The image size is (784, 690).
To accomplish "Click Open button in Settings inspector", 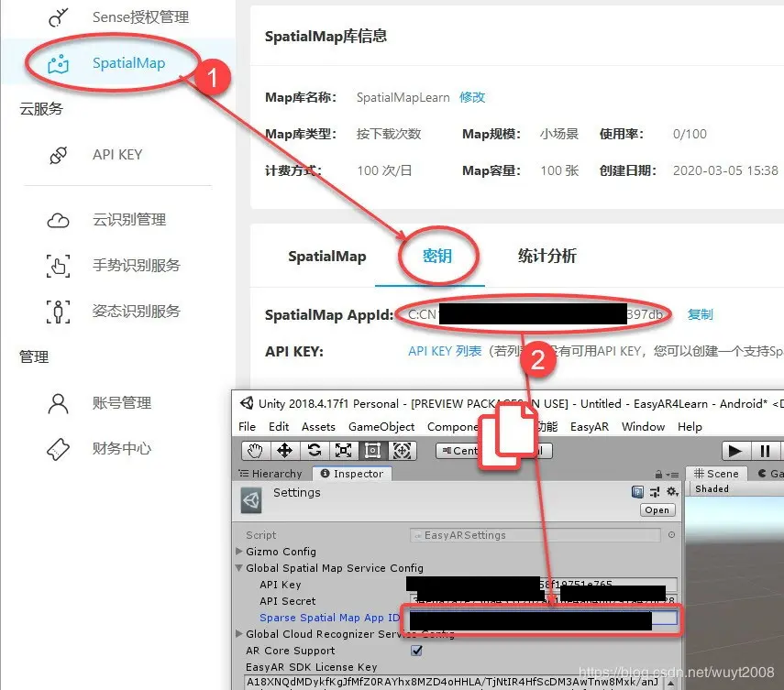I will (x=657, y=510).
